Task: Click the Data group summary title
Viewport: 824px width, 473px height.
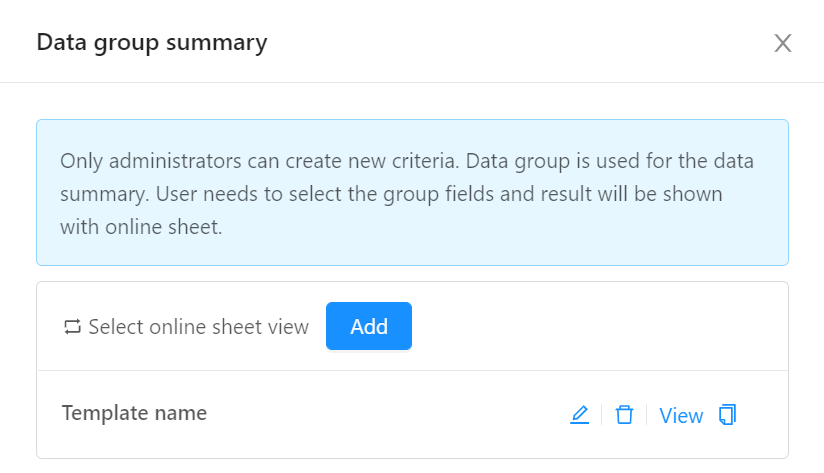Action: pyautogui.click(x=152, y=43)
